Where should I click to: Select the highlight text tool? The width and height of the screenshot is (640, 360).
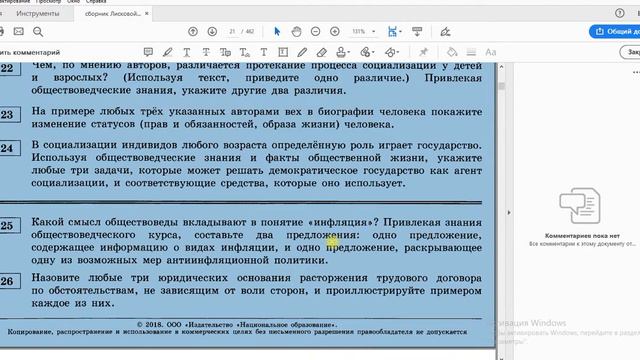tap(167, 52)
